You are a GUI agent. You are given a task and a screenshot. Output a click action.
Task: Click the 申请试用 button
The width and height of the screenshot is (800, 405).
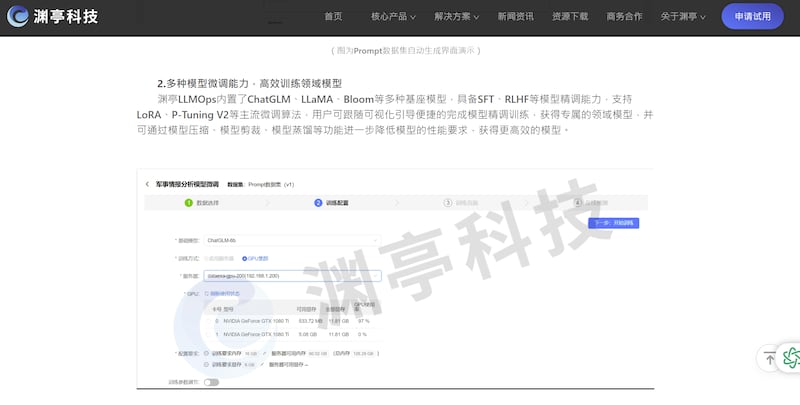752,17
